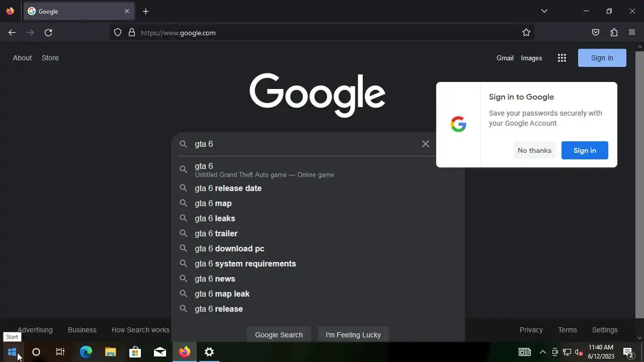Choose suggestion "gta 6 trailer"

pyautogui.click(x=318, y=233)
